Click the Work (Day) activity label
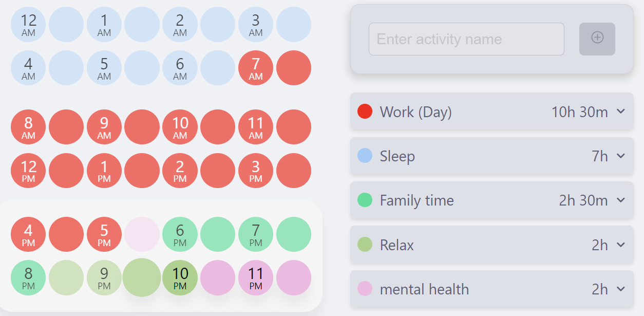 click(415, 111)
